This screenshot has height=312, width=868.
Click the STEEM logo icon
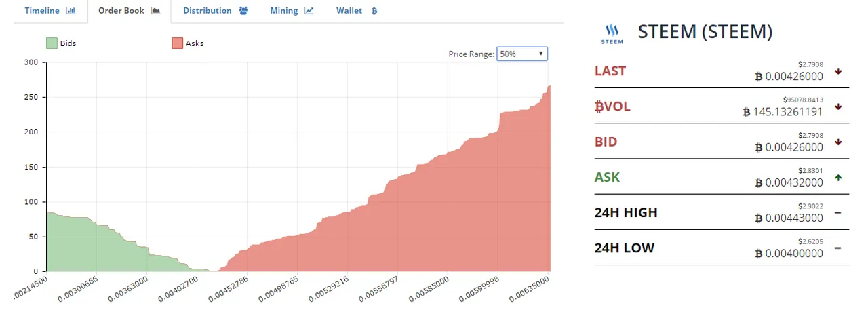[x=612, y=33]
